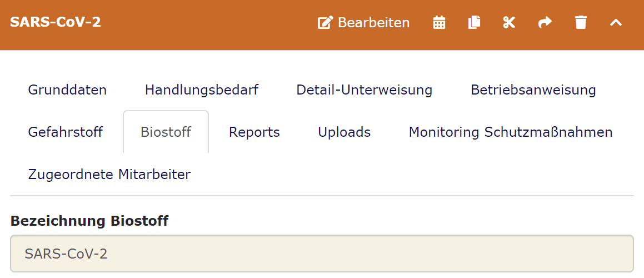Select the active Biostoff tab

[166, 132]
